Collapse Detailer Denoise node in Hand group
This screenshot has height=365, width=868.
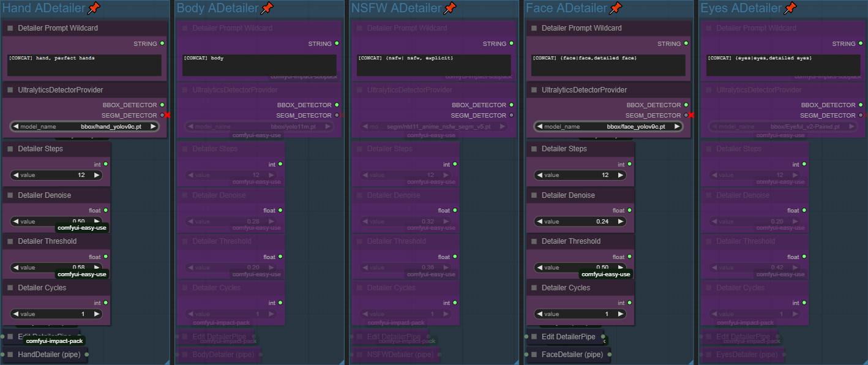[10, 195]
